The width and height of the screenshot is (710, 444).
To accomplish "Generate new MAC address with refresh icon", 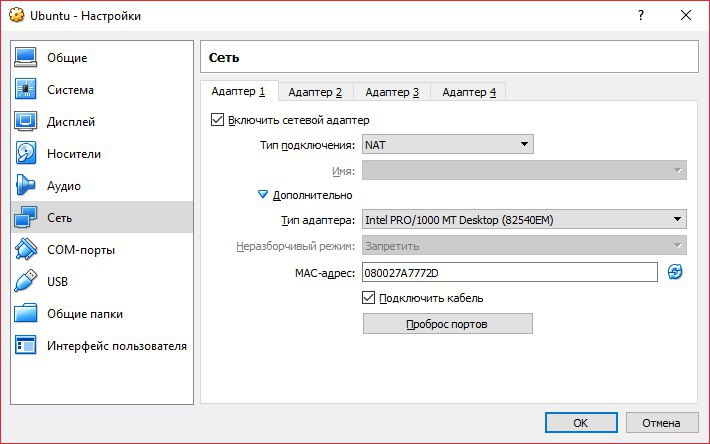I will coord(675,272).
